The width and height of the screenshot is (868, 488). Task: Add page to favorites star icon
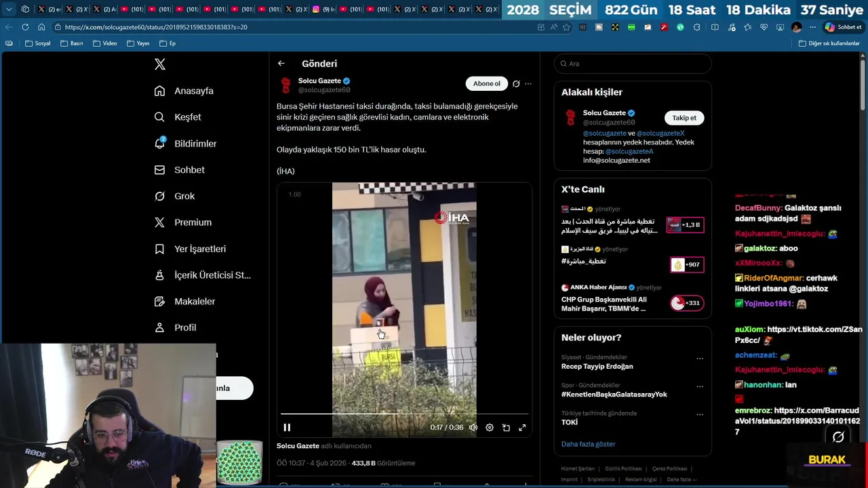pos(566,27)
